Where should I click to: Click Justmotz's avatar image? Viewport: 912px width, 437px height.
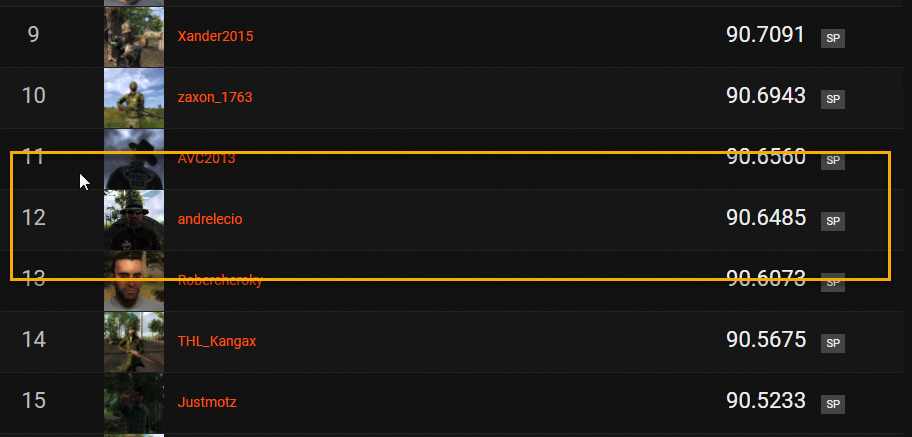pyautogui.click(x=134, y=403)
